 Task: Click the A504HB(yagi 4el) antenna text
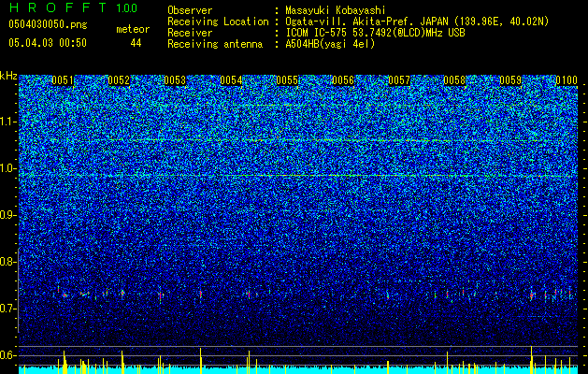(x=330, y=44)
